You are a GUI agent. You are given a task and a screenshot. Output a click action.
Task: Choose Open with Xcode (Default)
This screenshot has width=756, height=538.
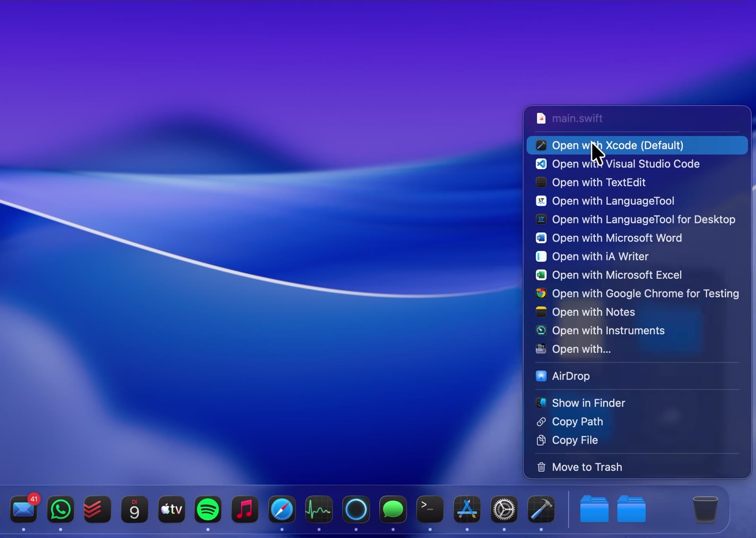pyautogui.click(x=637, y=145)
